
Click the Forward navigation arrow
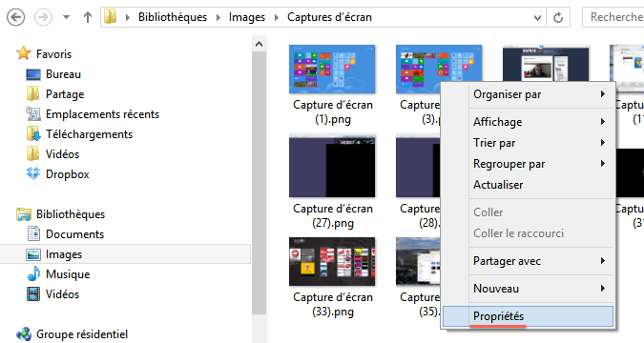point(43,17)
